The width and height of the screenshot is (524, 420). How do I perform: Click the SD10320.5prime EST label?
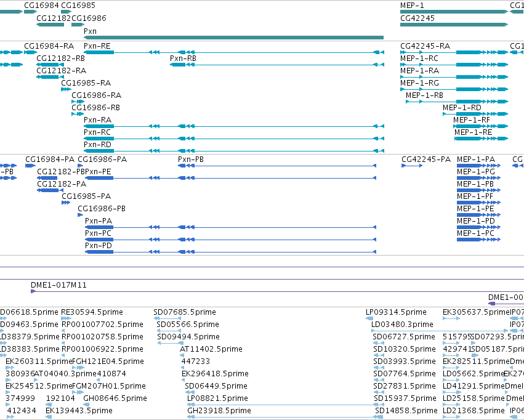point(405,349)
